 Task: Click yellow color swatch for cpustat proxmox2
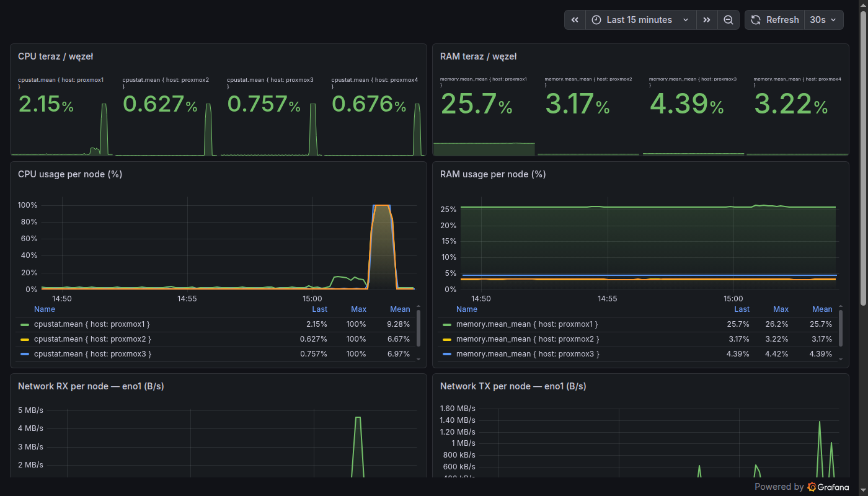point(25,339)
